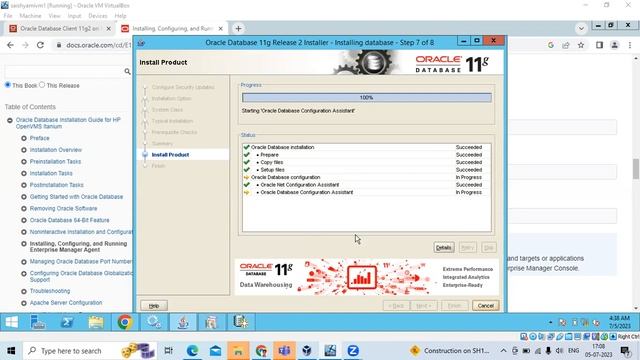This screenshot has height=360, width=640.
Task: Open host notification center icon
Action: click(x=624, y=351)
